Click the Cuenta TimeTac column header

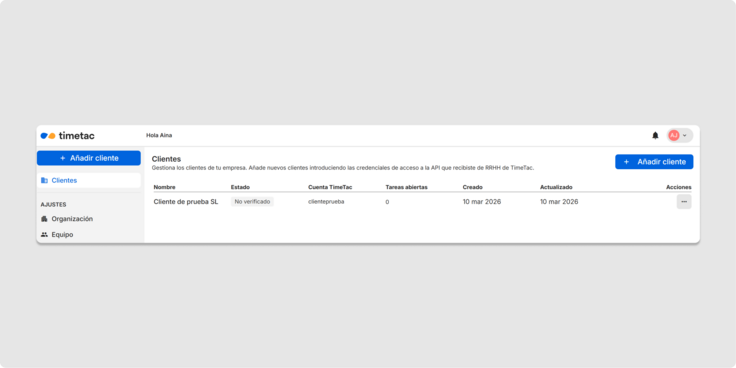(x=330, y=187)
